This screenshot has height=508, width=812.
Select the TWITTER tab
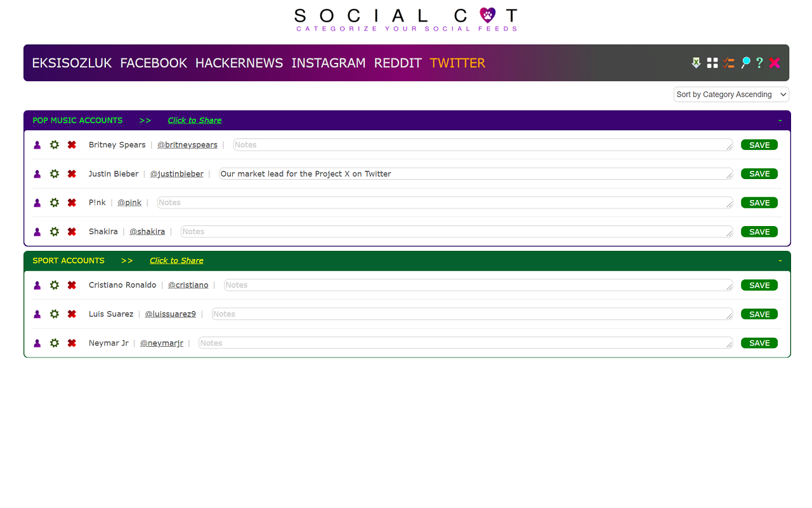457,63
